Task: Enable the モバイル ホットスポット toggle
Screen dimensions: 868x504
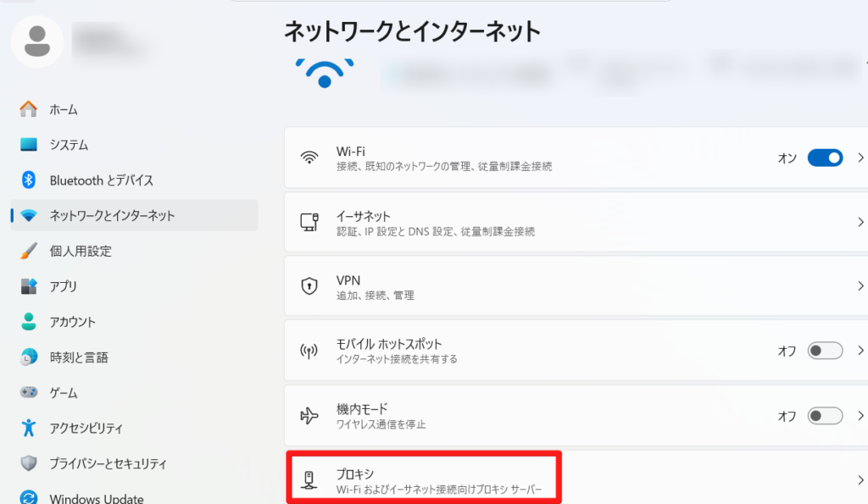Action: click(825, 351)
